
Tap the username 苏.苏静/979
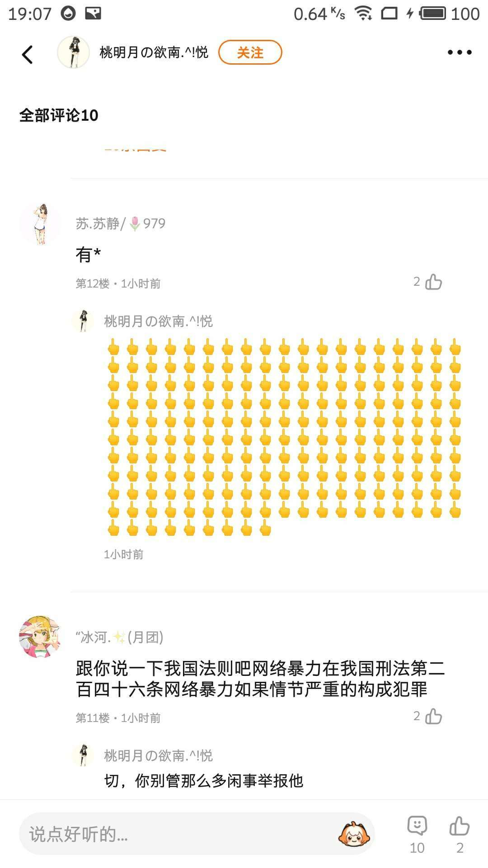pos(120,223)
